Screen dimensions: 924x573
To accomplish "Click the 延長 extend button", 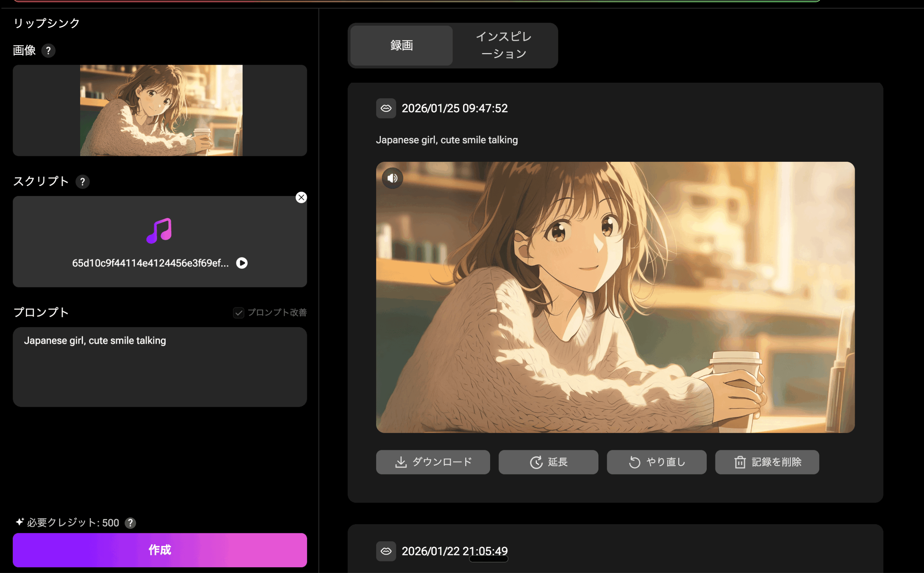I will click(548, 462).
